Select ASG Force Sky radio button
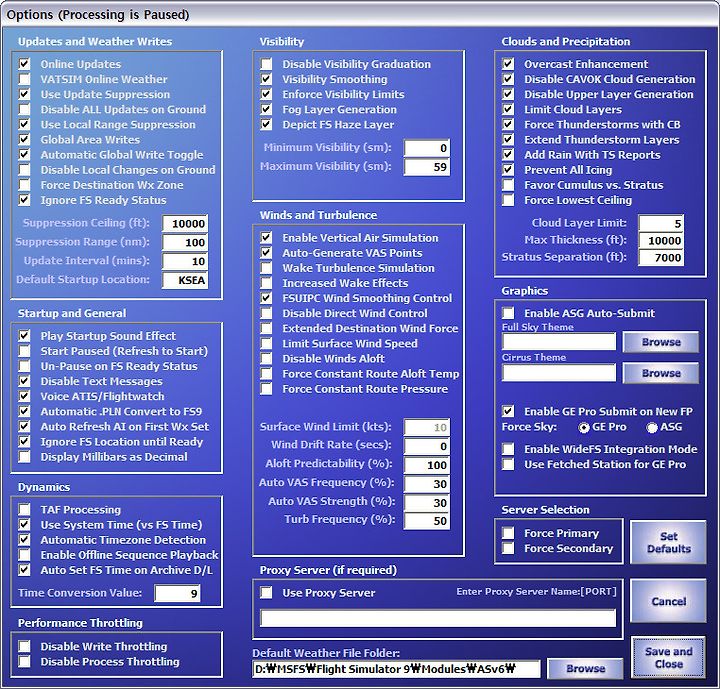720x689 pixels. (652, 427)
